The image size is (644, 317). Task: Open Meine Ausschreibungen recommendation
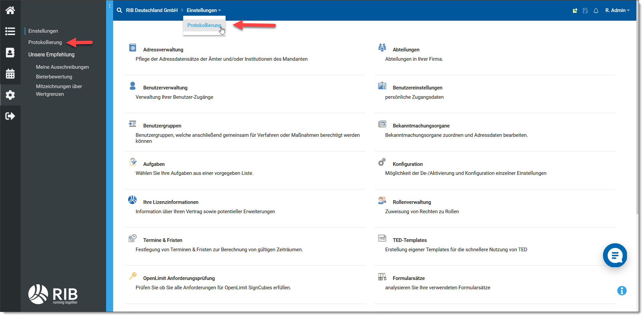(62, 67)
